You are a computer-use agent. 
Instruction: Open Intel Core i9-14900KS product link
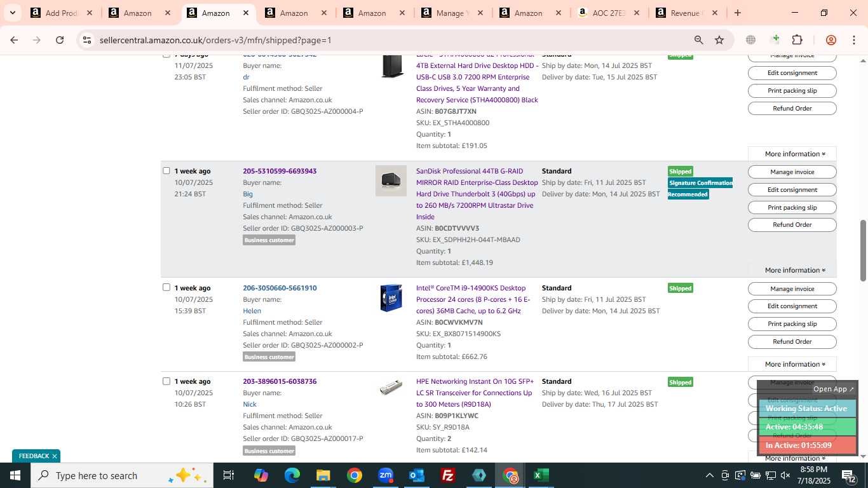pos(473,299)
